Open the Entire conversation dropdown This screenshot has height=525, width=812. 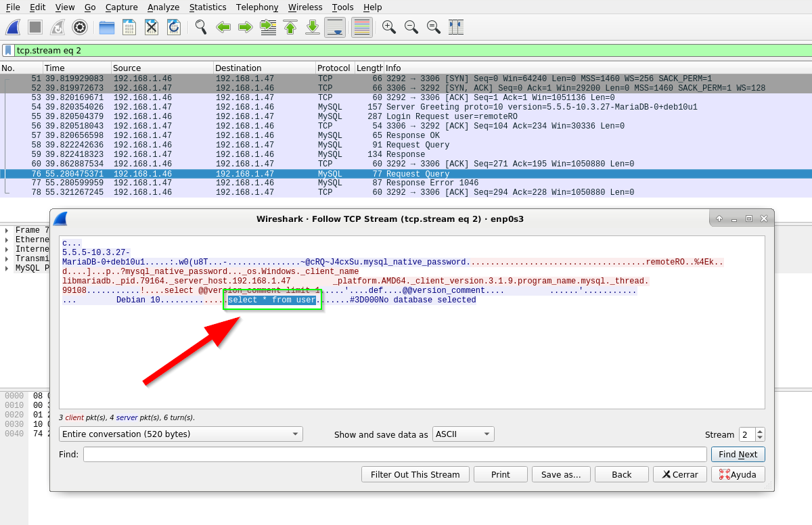click(x=181, y=434)
